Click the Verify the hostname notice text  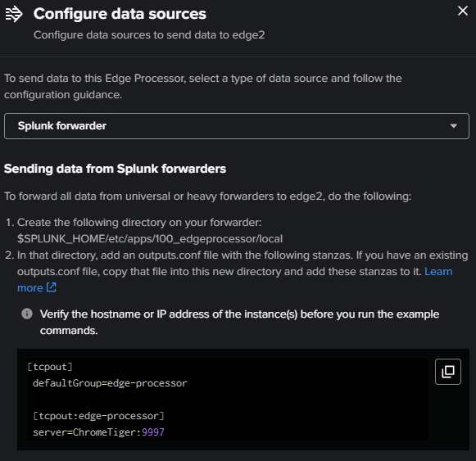239,322
